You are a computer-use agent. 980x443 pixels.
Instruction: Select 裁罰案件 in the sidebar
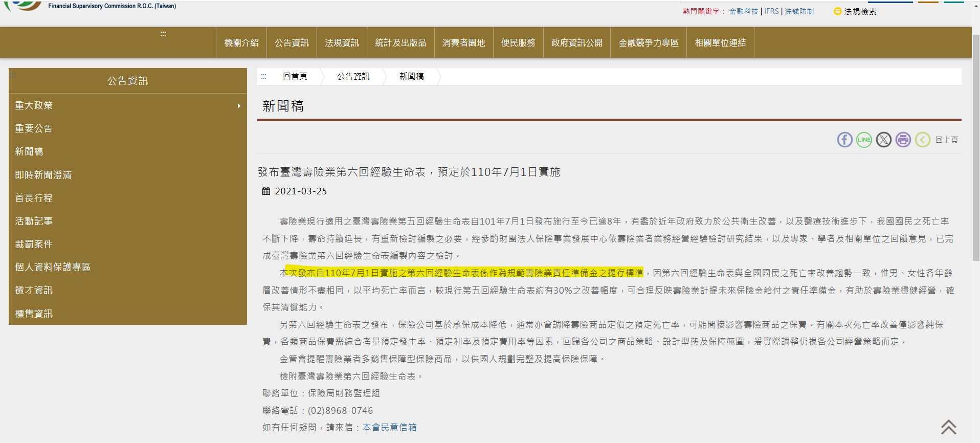point(34,244)
